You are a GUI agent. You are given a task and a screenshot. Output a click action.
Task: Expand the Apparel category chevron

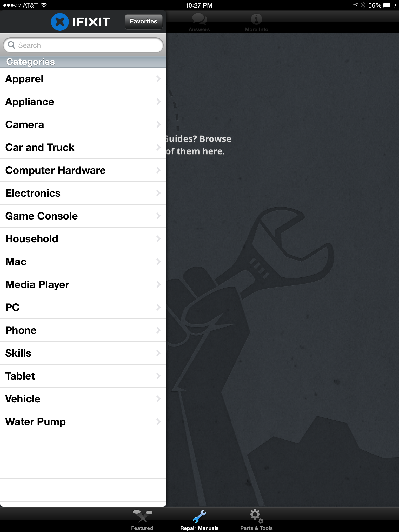[x=158, y=79]
